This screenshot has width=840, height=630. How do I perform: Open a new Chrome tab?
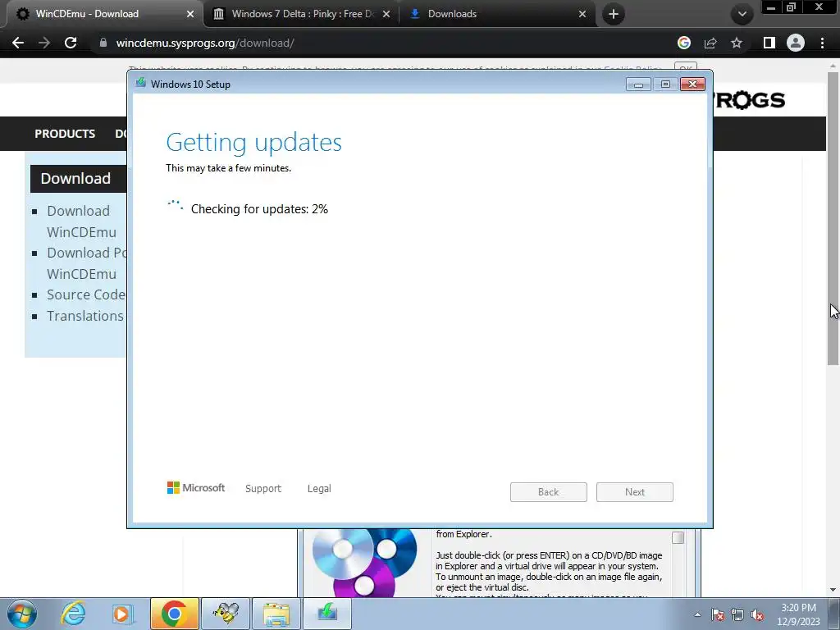(x=614, y=14)
